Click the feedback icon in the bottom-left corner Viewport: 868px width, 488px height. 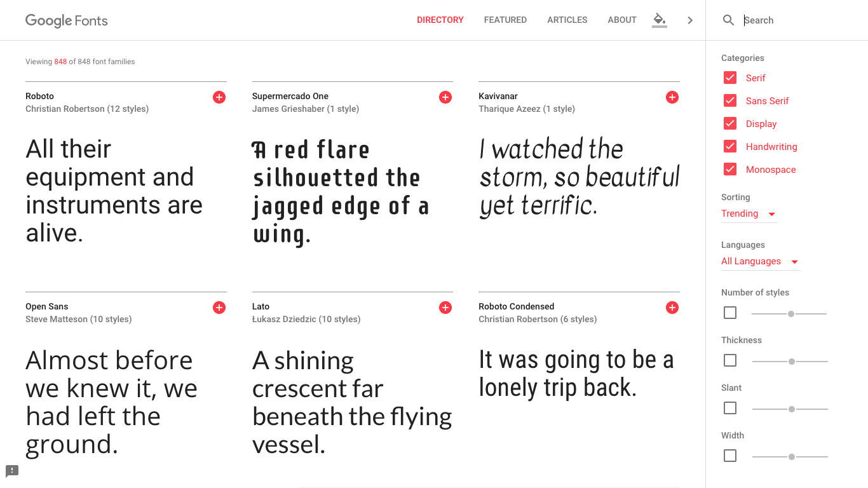click(11, 471)
